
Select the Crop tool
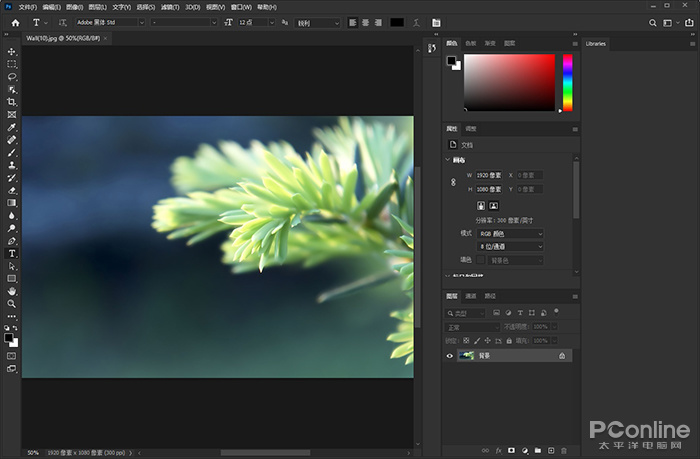pyautogui.click(x=12, y=102)
